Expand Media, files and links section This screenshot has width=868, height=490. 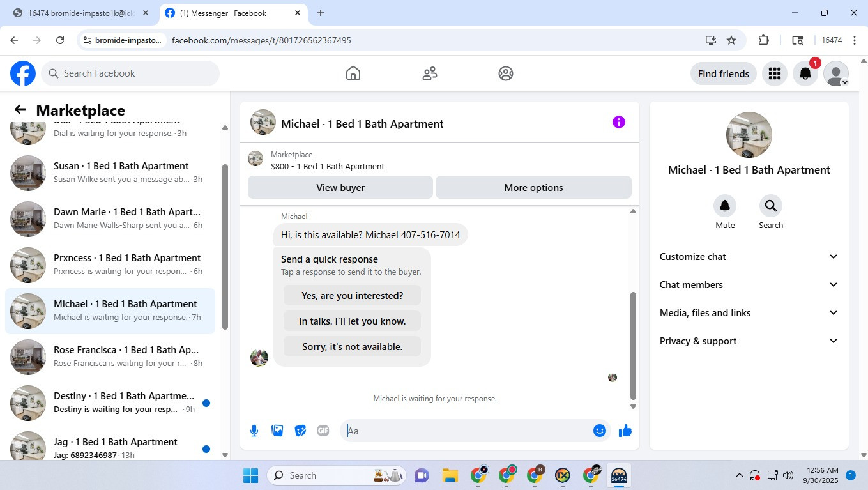tap(749, 313)
